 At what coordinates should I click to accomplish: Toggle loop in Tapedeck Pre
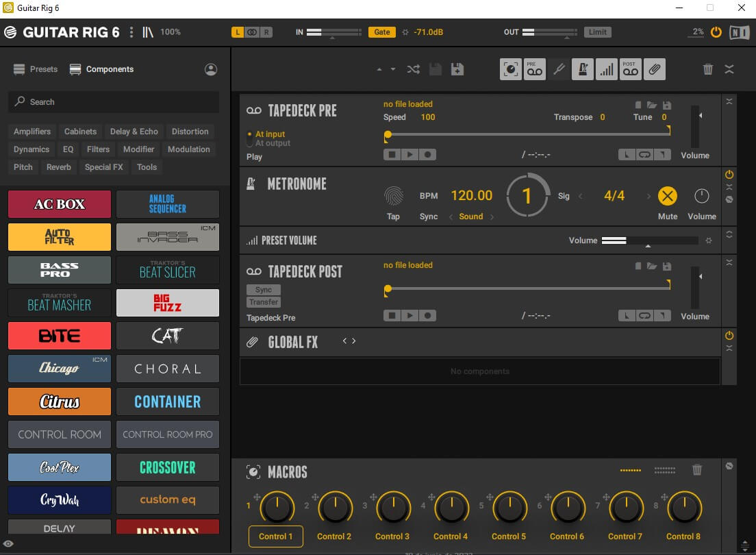click(644, 154)
